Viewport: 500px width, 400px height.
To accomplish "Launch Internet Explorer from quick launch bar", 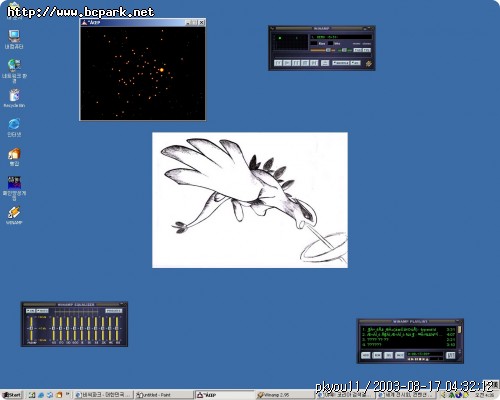I will [41, 395].
